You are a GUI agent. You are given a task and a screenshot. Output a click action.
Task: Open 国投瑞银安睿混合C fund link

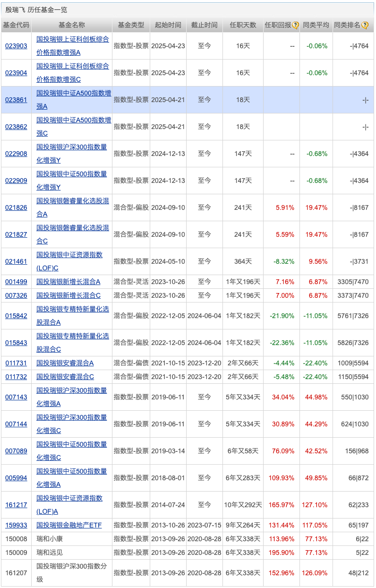click(x=65, y=377)
